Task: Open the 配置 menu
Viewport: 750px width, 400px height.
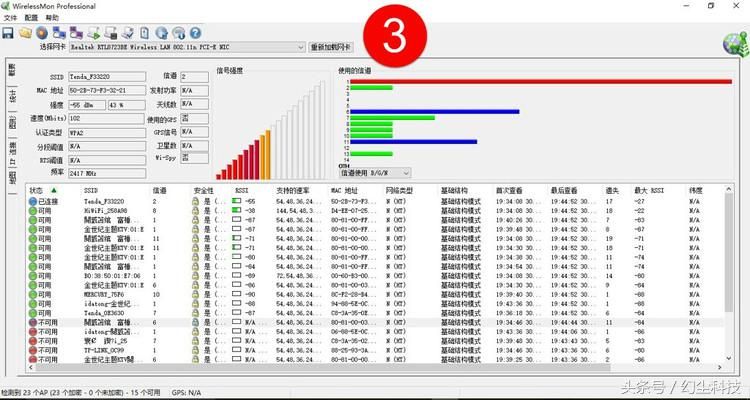Action: click(x=31, y=18)
